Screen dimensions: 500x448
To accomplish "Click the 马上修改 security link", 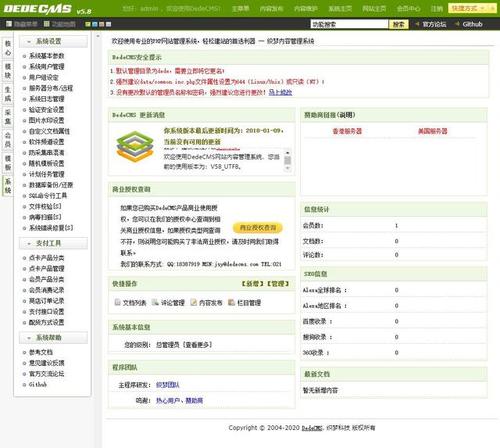I will pos(280,92).
